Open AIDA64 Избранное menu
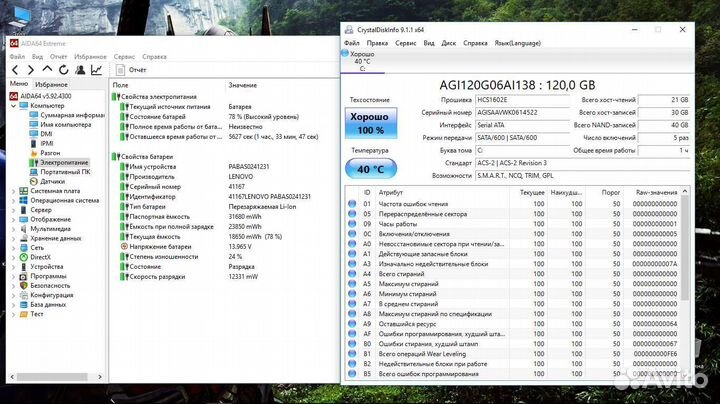Viewport: 720px width, 404px height. point(90,56)
